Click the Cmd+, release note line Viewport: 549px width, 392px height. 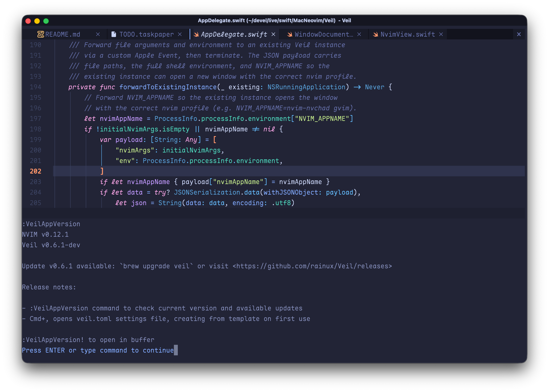coord(166,319)
